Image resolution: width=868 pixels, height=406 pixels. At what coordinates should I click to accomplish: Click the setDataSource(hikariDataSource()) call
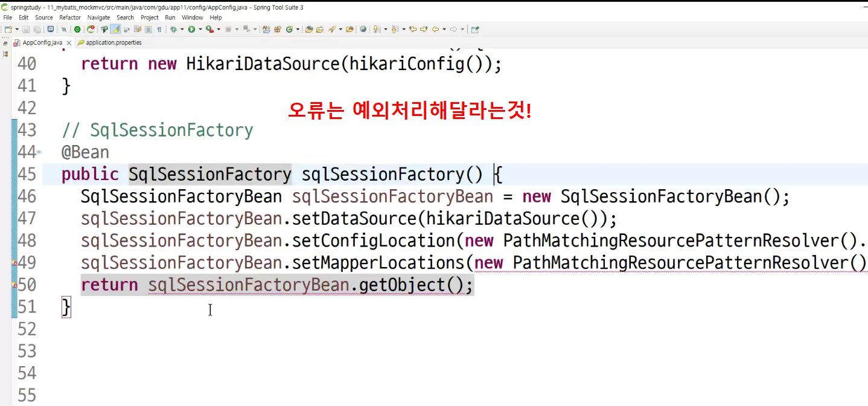tap(455, 218)
